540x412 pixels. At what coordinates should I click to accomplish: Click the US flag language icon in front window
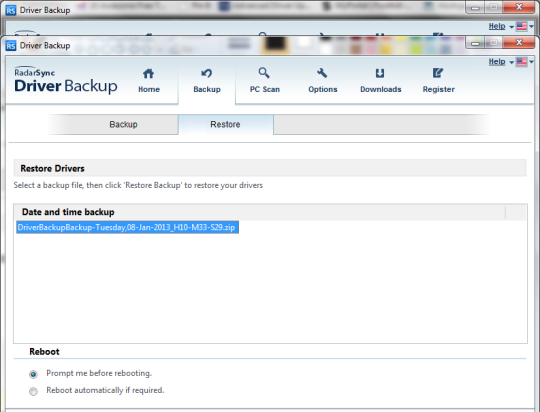tap(521, 62)
